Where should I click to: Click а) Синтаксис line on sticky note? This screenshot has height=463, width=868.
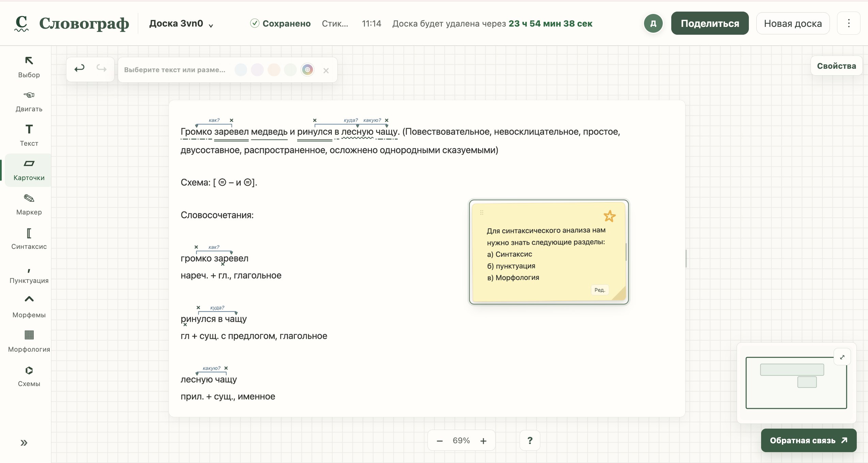click(x=510, y=254)
